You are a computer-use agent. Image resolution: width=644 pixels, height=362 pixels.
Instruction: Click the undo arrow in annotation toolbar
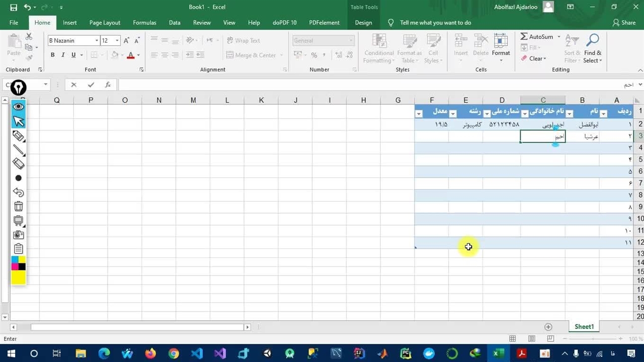tap(19, 192)
